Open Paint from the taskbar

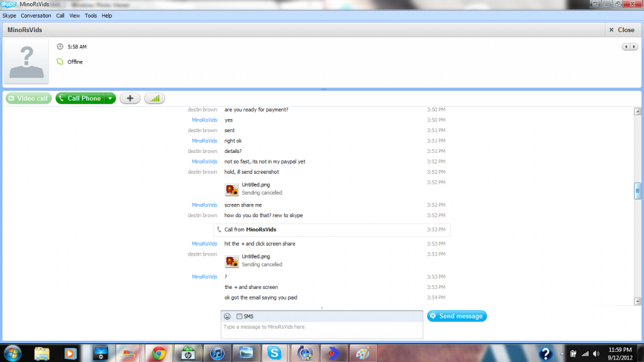[362, 353]
